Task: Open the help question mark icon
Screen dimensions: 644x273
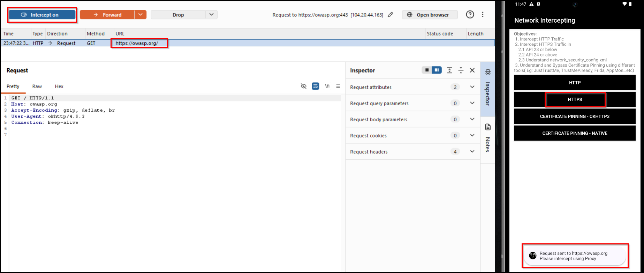Action: [x=470, y=14]
